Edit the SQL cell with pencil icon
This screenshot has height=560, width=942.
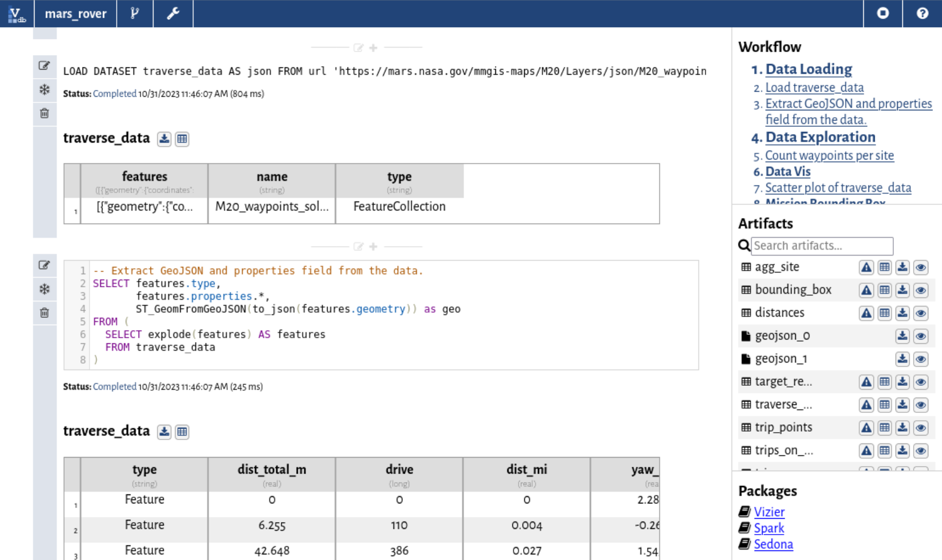pos(44,265)
